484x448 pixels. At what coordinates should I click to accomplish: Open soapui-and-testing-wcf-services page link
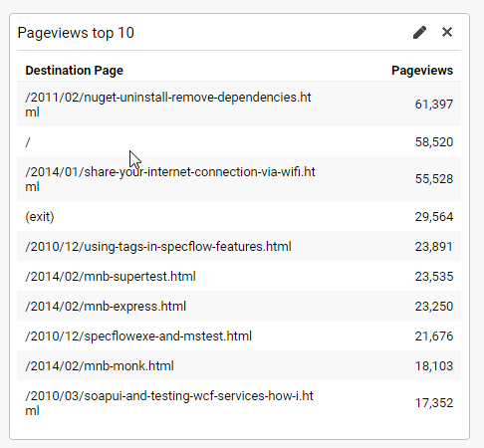(169, 403)
